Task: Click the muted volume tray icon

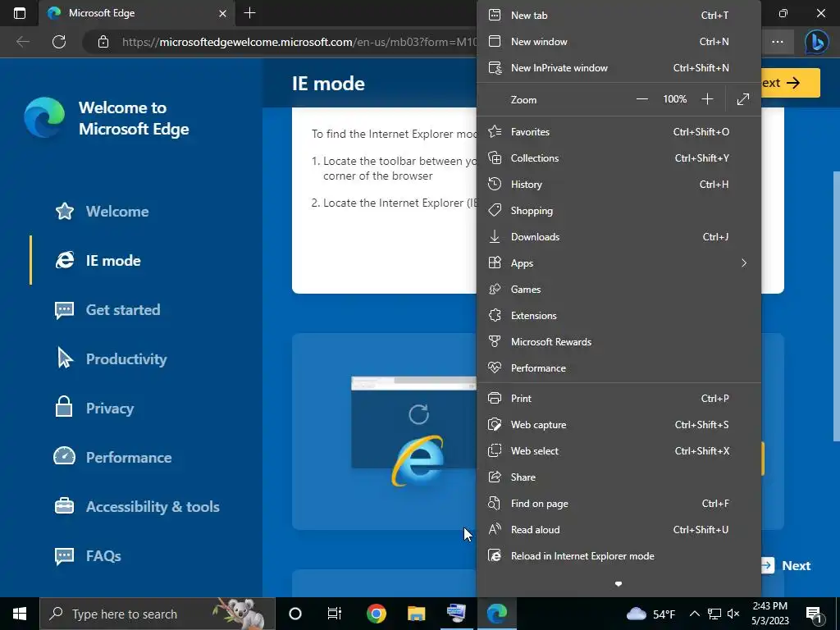Action: tap(733, 614)
